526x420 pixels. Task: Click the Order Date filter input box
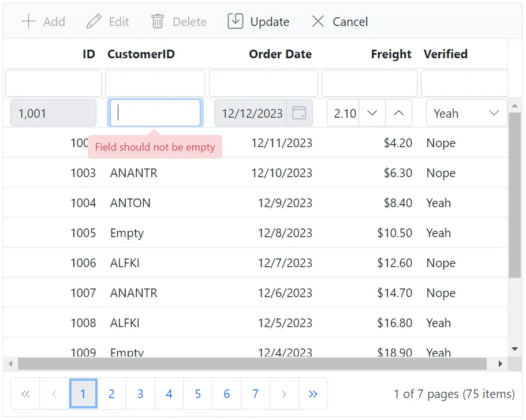[263, 83]
